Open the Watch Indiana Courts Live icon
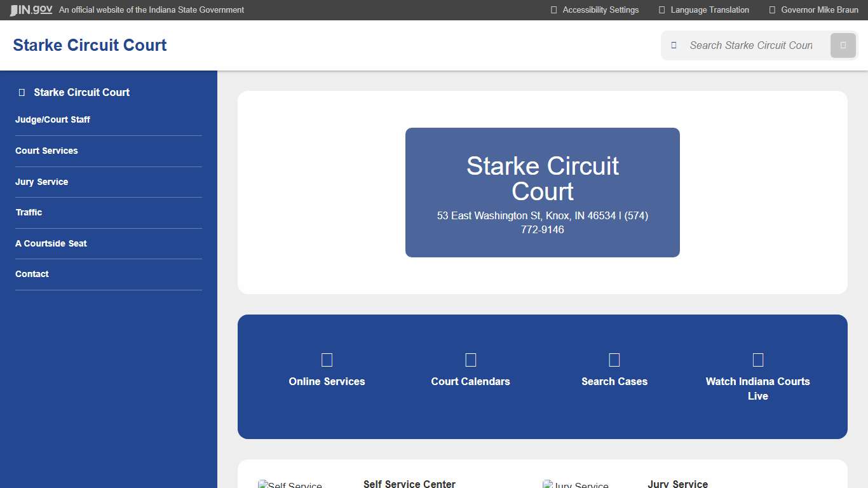 click(758, 360)
